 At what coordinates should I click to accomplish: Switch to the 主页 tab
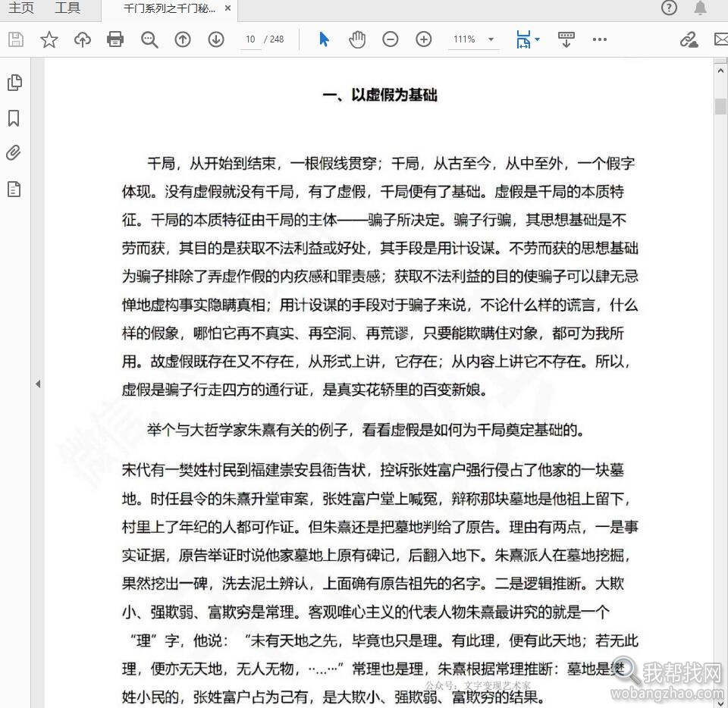point(21,8)
